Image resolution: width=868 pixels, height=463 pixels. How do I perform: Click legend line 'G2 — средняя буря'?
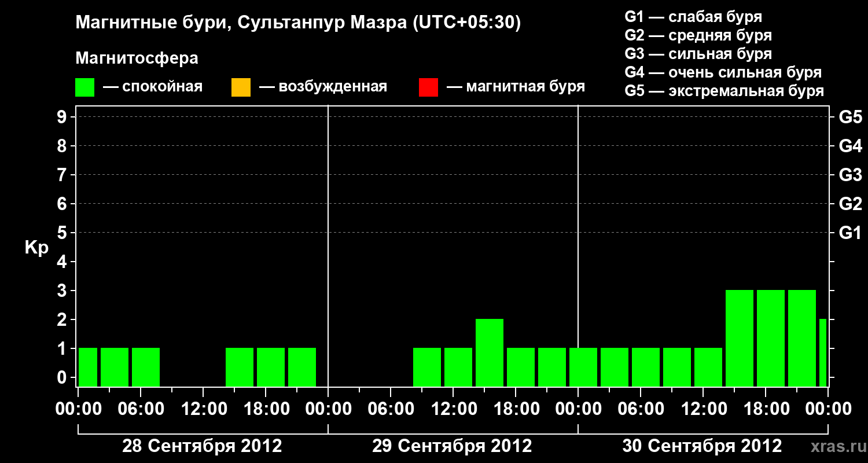click(698, 35)
